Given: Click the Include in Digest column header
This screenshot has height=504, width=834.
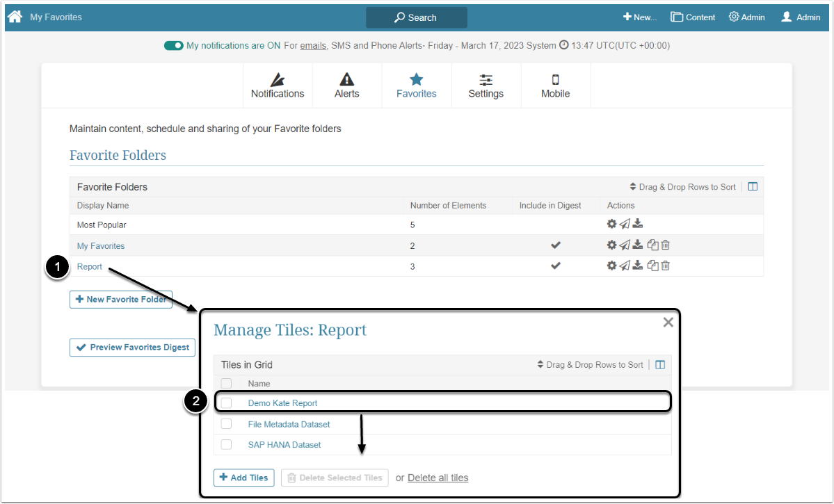Looking at the screenshot, I should pyautogui.click(x=550, y=205).
